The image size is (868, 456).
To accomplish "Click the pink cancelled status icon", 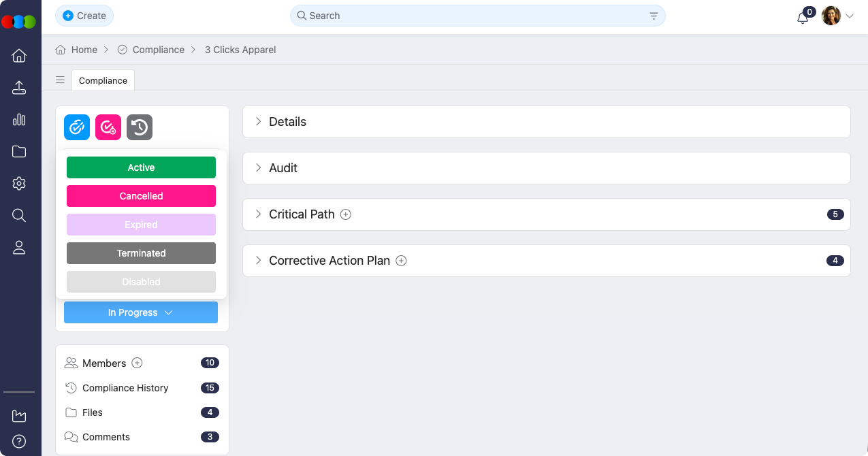I will 108,127.
